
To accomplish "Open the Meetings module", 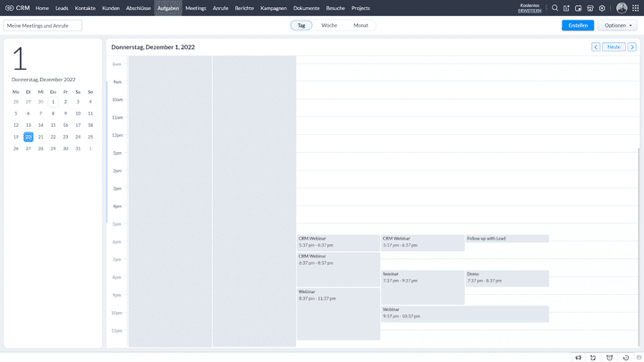I will pos(196,8).
